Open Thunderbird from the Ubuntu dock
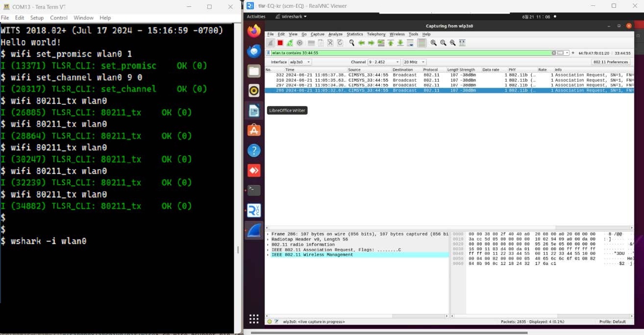 (254, 51)
